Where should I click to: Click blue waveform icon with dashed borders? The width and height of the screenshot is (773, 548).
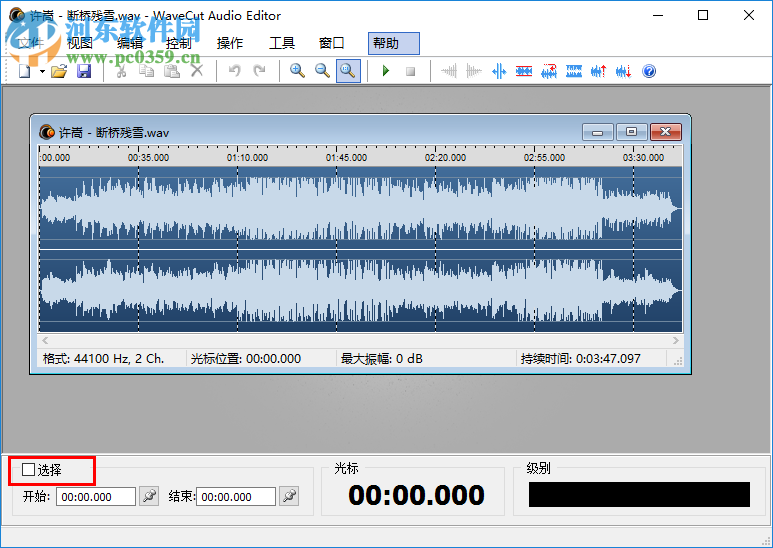tap(574, 71)
